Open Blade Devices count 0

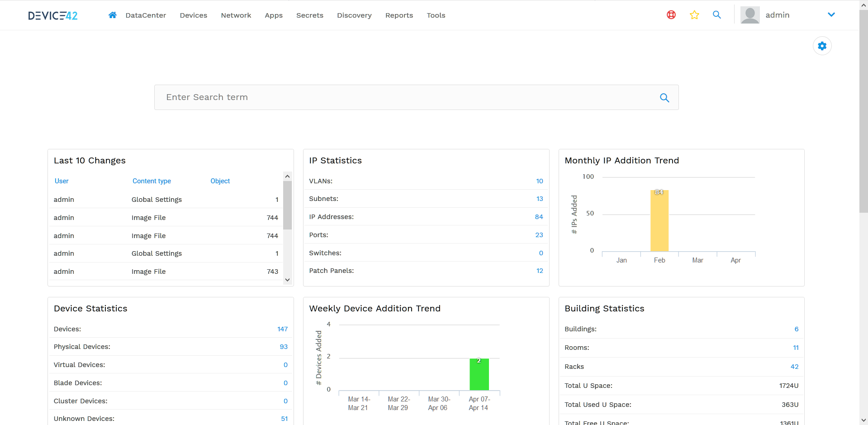[x=285, y=383]
